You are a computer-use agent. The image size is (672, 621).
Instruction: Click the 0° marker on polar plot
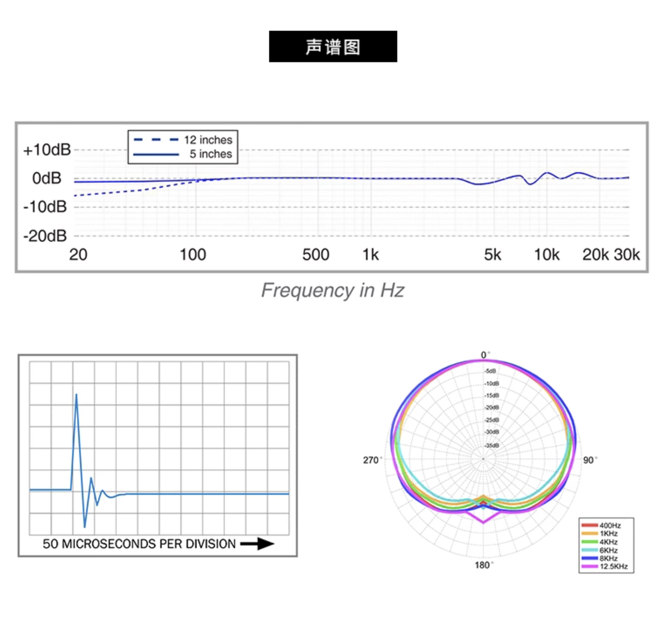(x=484, y=355)
